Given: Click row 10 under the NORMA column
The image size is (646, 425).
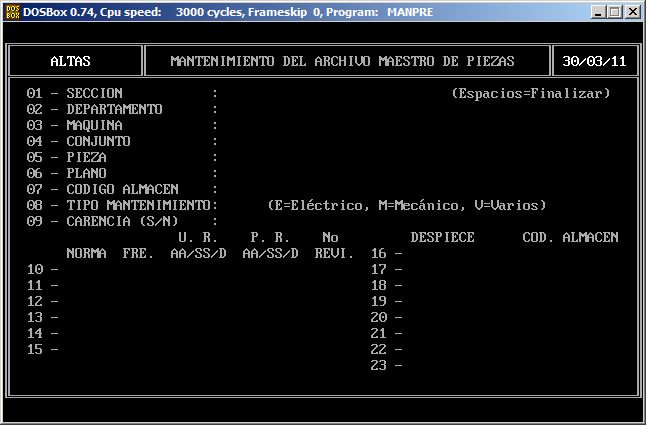Looking at the screenshot, I should [x=86, y=269].
